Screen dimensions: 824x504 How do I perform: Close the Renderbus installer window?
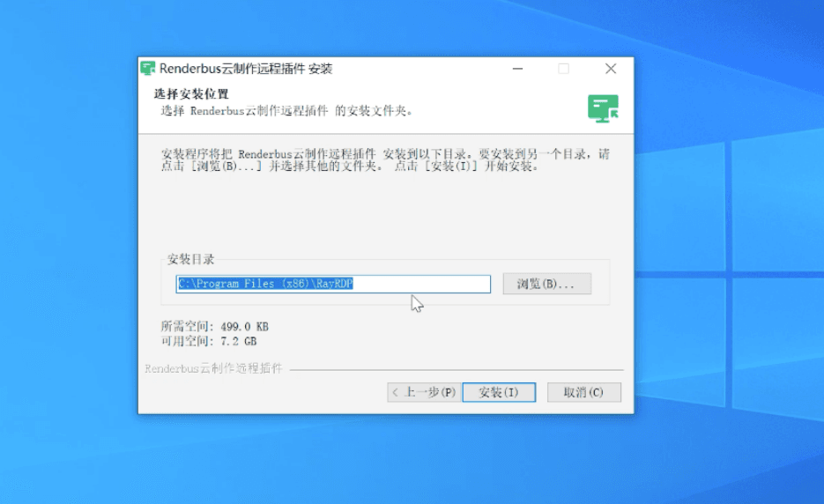(x=610, y=69)
